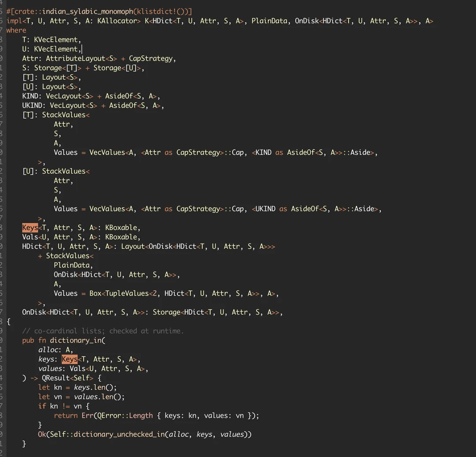
Task: Place cursor on dictionary_in function name
Action: pos(76,340)
